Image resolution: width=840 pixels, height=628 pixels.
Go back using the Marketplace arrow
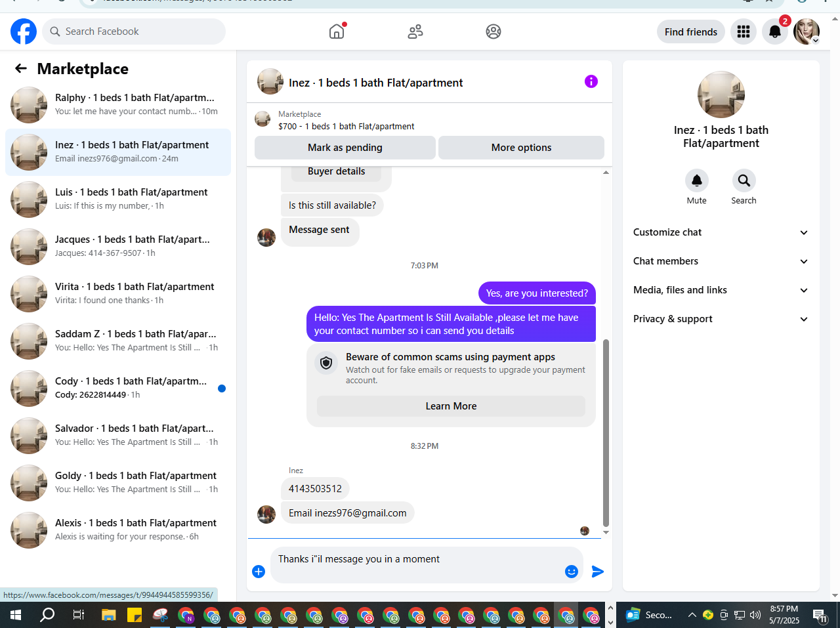(21, 68)
